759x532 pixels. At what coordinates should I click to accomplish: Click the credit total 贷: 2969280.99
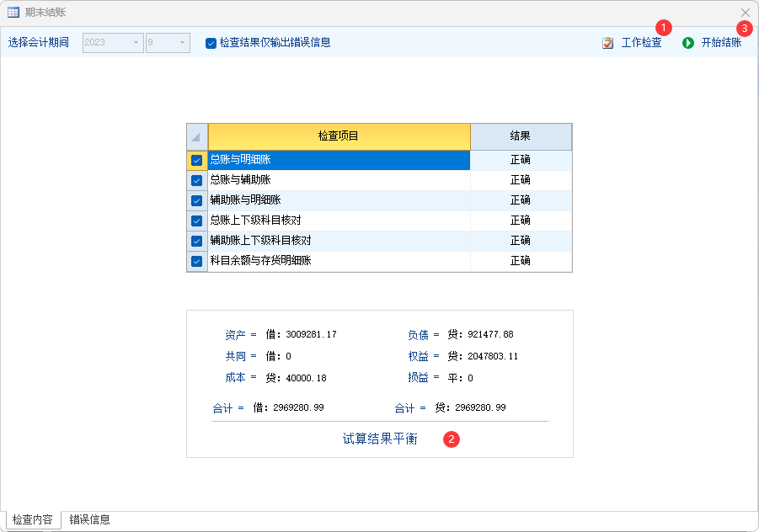[x=471, y=407]
